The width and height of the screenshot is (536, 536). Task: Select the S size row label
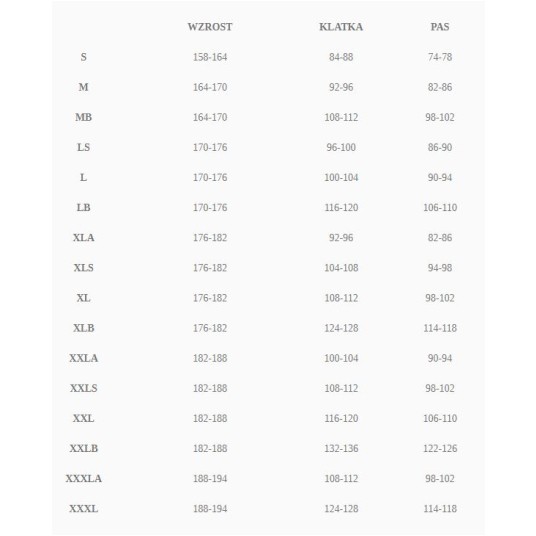click(83, 57)
